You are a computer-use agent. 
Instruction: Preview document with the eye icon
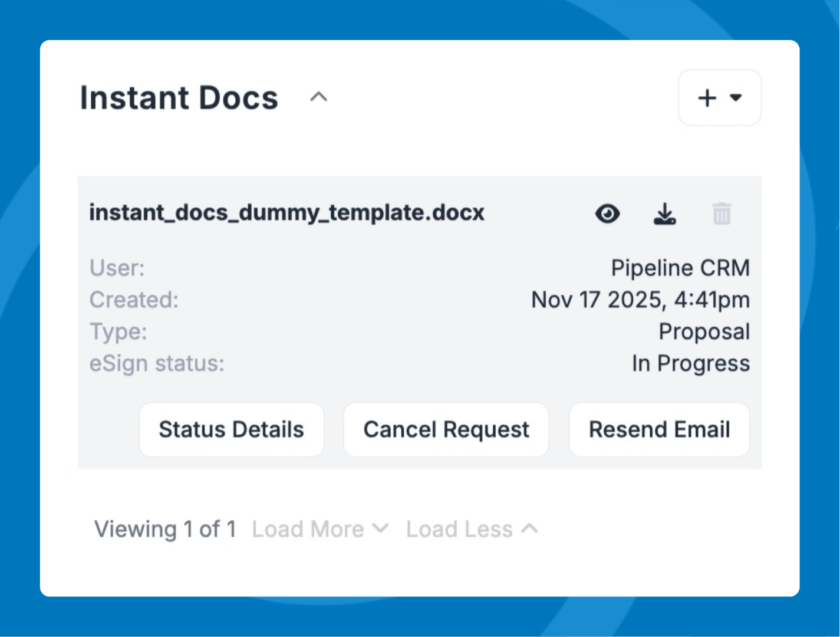click(x=607, y=214)
